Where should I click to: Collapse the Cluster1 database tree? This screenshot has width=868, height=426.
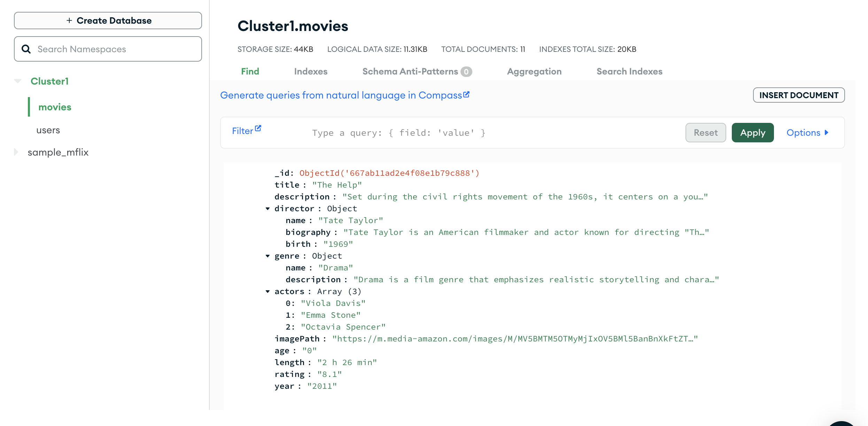[18, 81]
